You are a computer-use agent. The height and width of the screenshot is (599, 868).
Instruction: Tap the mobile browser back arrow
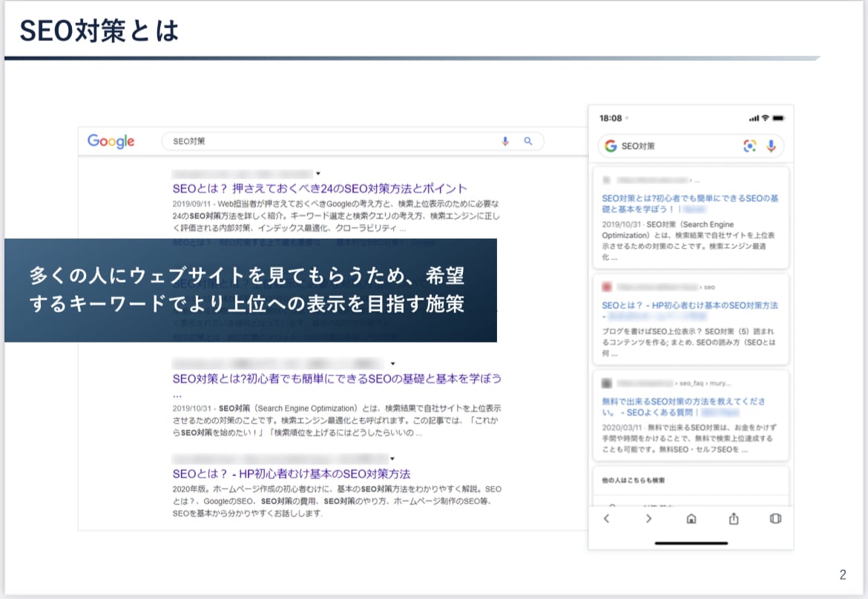607,519
